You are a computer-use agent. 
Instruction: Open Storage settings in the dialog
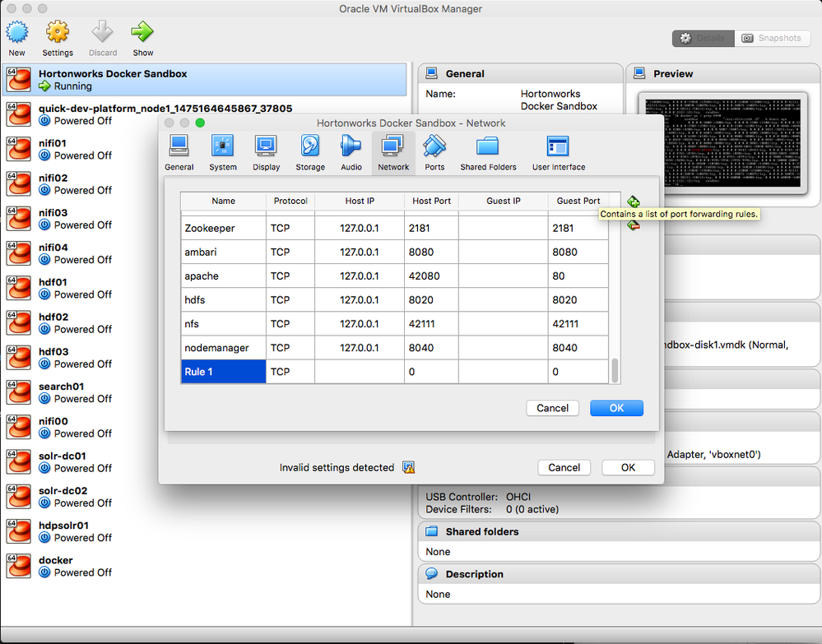[x=309, y=152]
